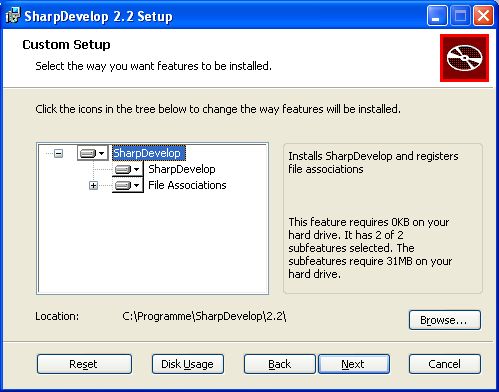
Task: Click child SharpDevelop feature drive icon
Action: (x=123, y=169)
